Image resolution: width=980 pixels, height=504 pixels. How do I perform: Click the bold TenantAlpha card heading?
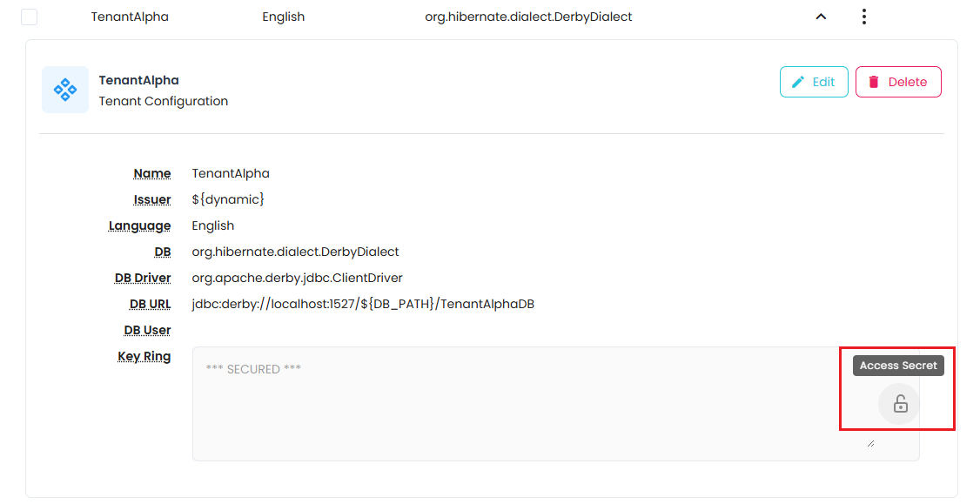tap(138, 80)
